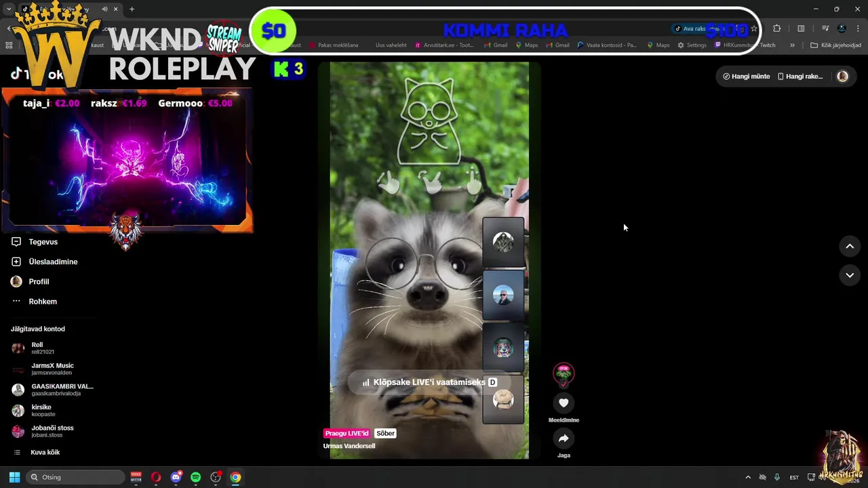
Task: Click Hangi münte coins button
Action: (x=746, y=77)
